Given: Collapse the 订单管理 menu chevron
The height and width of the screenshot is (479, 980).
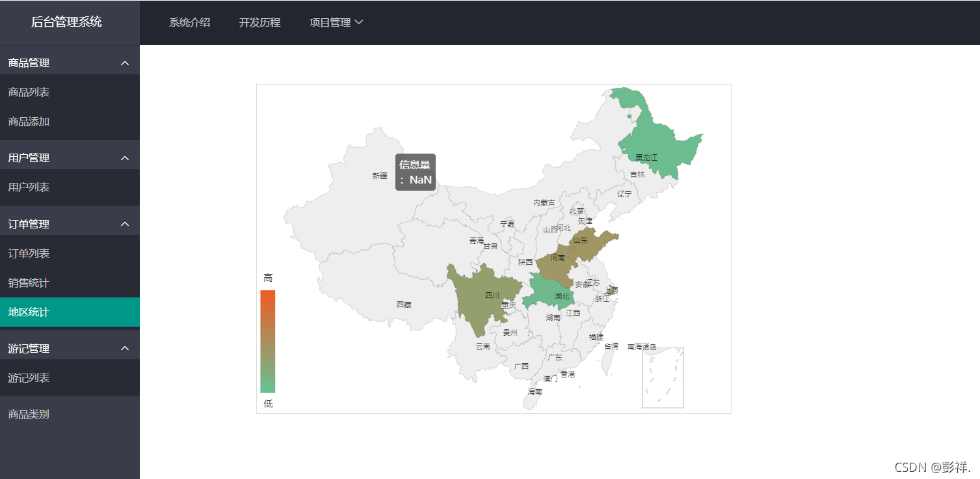Looking at the screenshot, I should [x=126, y=224].
